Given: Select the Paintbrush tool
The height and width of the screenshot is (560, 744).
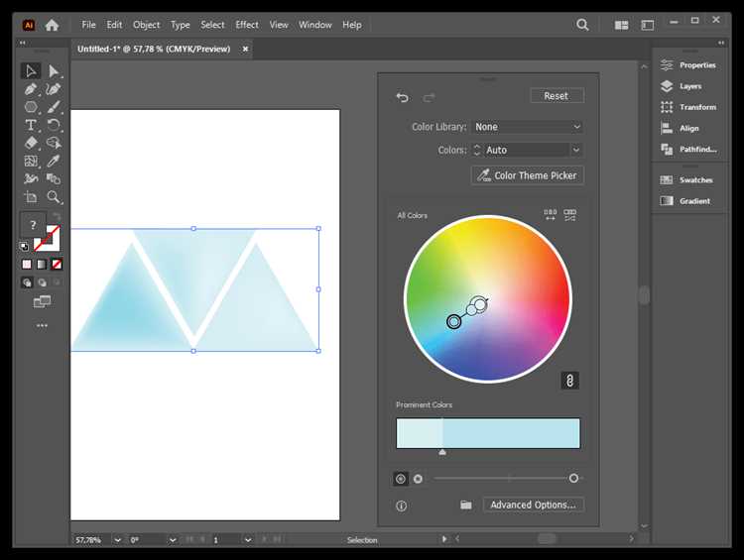Looking at the screenshot, I should coord(54,107).
